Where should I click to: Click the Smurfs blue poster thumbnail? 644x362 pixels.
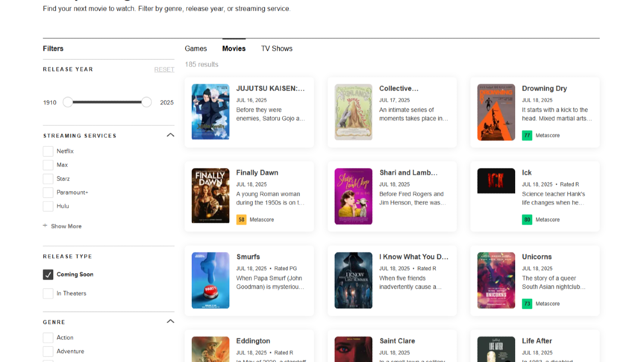click(x=210, y=280)
